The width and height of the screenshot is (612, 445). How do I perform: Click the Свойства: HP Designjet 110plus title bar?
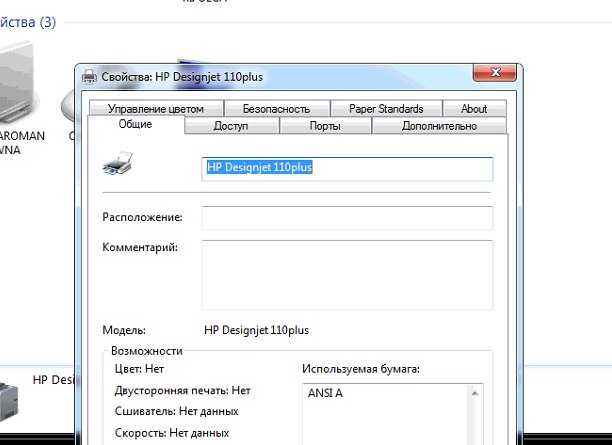(300, 76)
